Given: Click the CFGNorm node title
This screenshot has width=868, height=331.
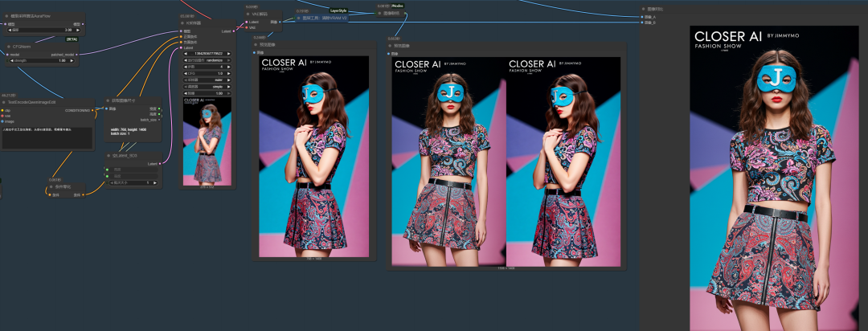Looking at the screenshot, I should click(21, 47).
